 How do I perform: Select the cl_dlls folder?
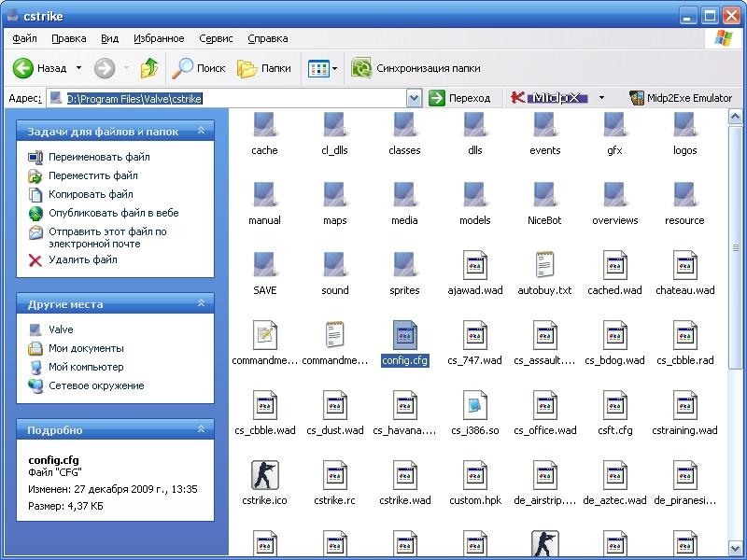point(334,133)
